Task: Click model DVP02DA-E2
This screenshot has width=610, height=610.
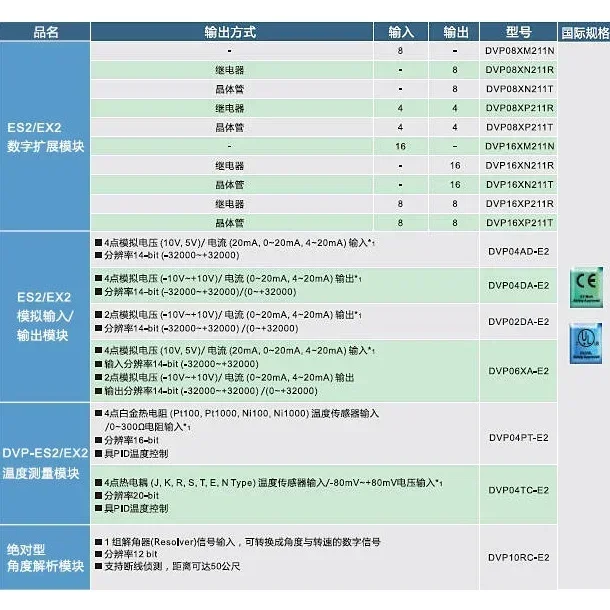Action: click(x=519, y=322)
